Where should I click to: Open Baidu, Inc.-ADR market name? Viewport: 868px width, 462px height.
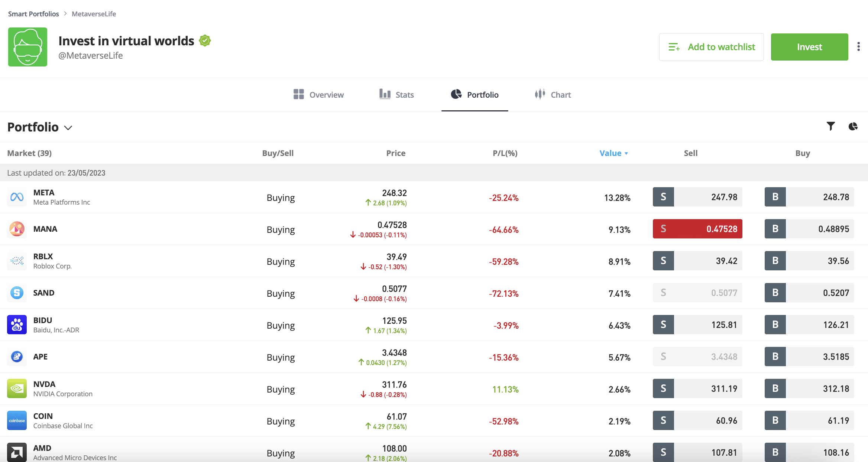tap(56, 330)
